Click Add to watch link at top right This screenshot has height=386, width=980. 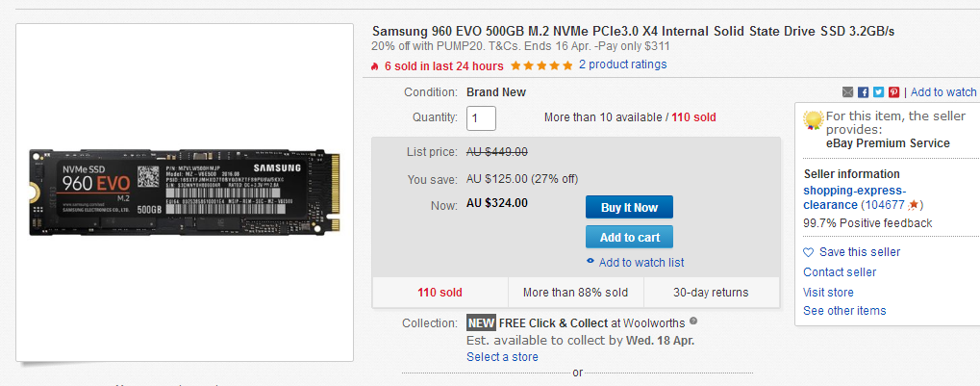tap(943, 92)
